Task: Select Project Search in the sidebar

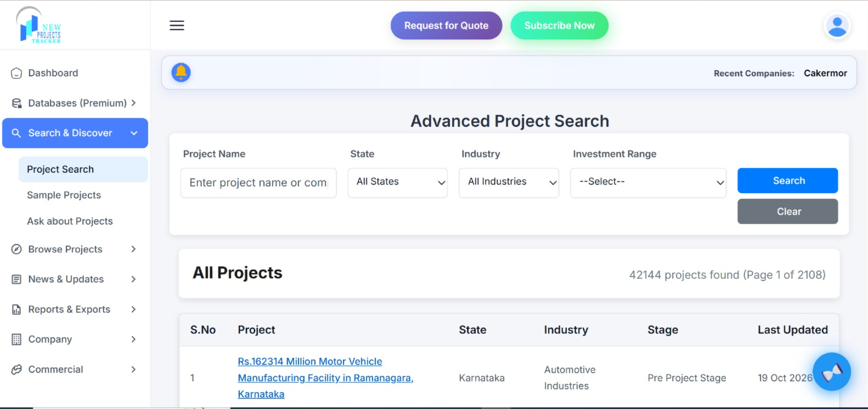Action: (x=83, y=169)
